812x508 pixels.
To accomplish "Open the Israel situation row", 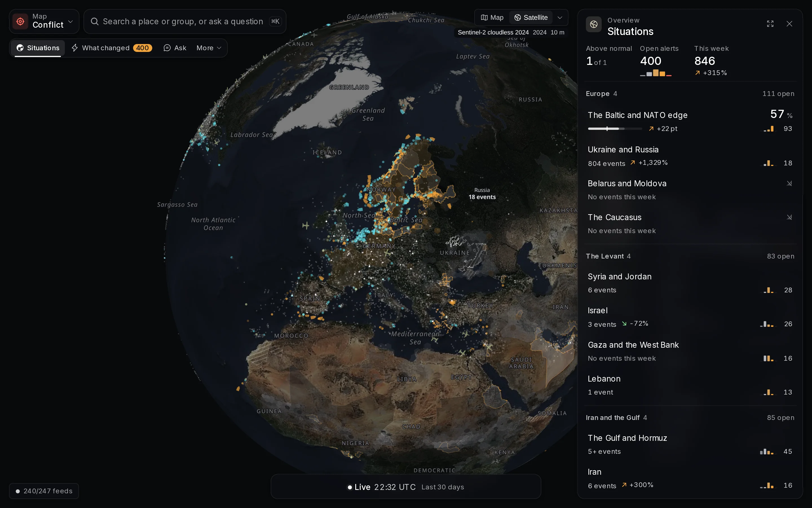I will click(690, 317).
